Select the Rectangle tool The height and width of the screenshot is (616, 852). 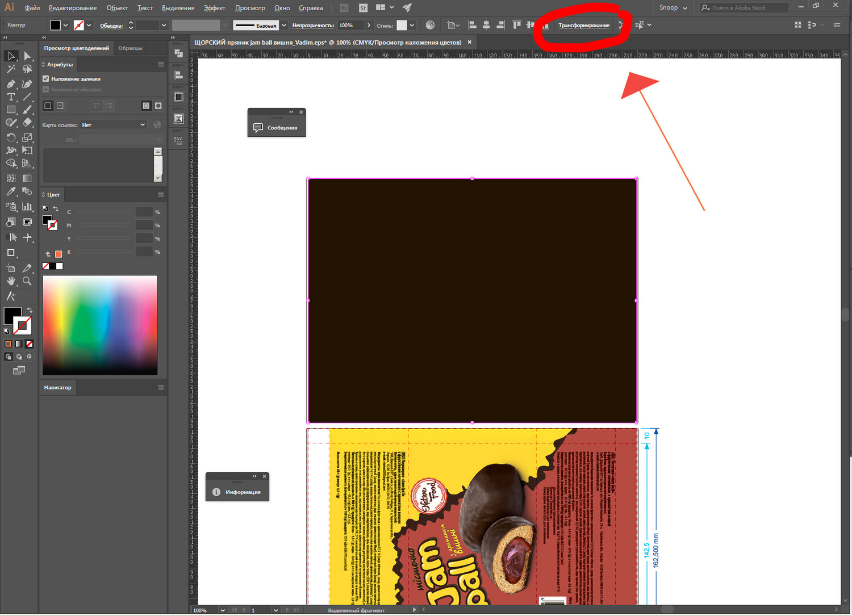click(11, 110)
